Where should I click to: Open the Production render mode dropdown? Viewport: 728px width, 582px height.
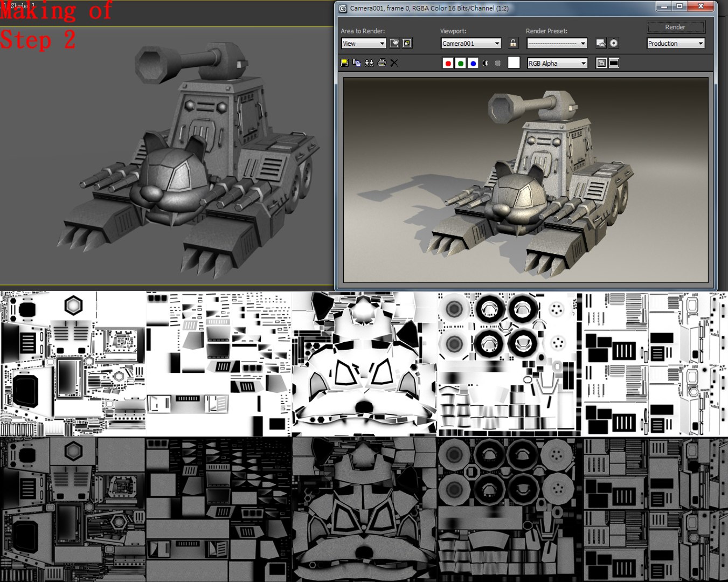[x=676, y=44]
